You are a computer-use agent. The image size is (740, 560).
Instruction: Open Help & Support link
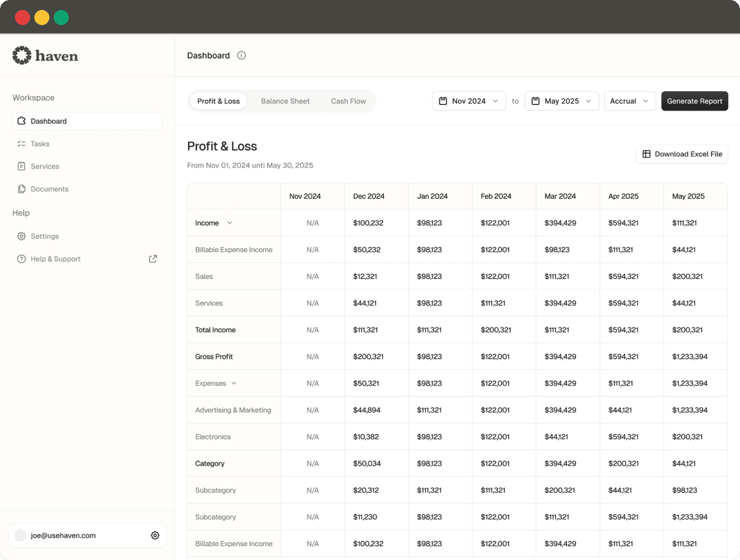tap(87, 259)
